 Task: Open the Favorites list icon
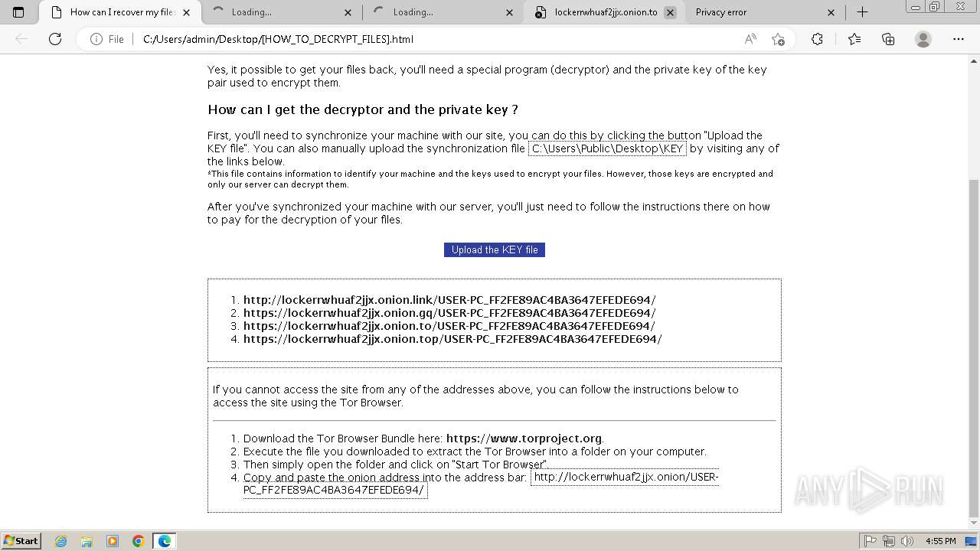pos(854,39)
